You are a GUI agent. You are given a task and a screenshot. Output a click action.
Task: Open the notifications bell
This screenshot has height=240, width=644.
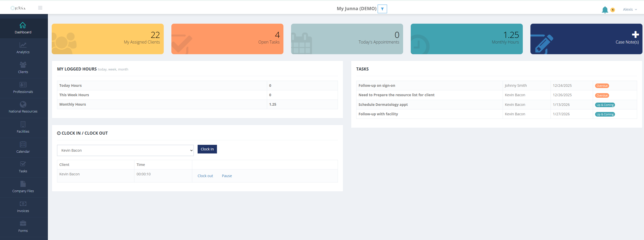(x=605, y=10)
